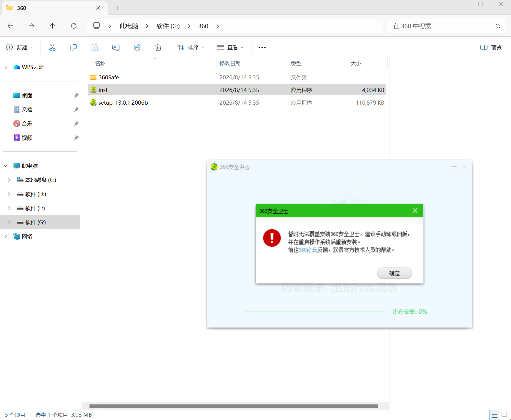Viewport: 511px width, 420px height.
Task: Go back with the left arrow
Action: [10, 26]
